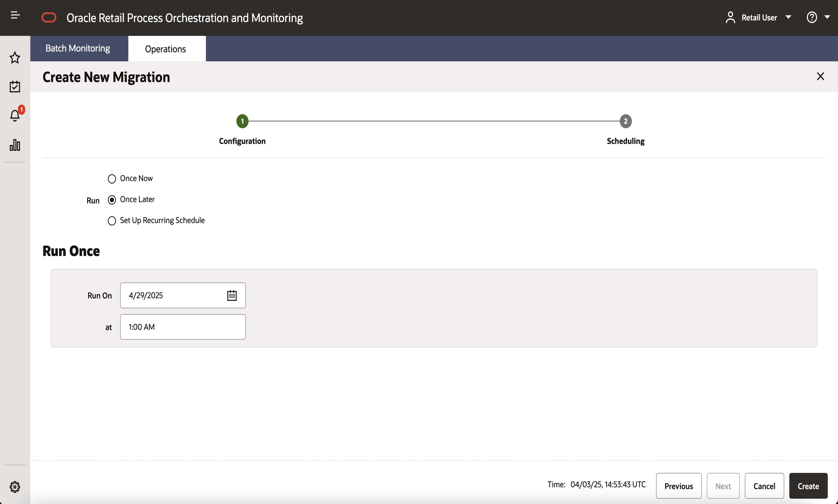Select the Once Later radio option
The width and height of the screenshot is (838, 504).
click(x=112, y=200)
